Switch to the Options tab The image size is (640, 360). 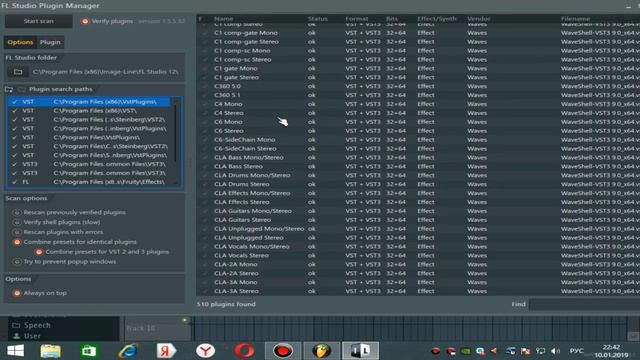click(x=20, y=42)
